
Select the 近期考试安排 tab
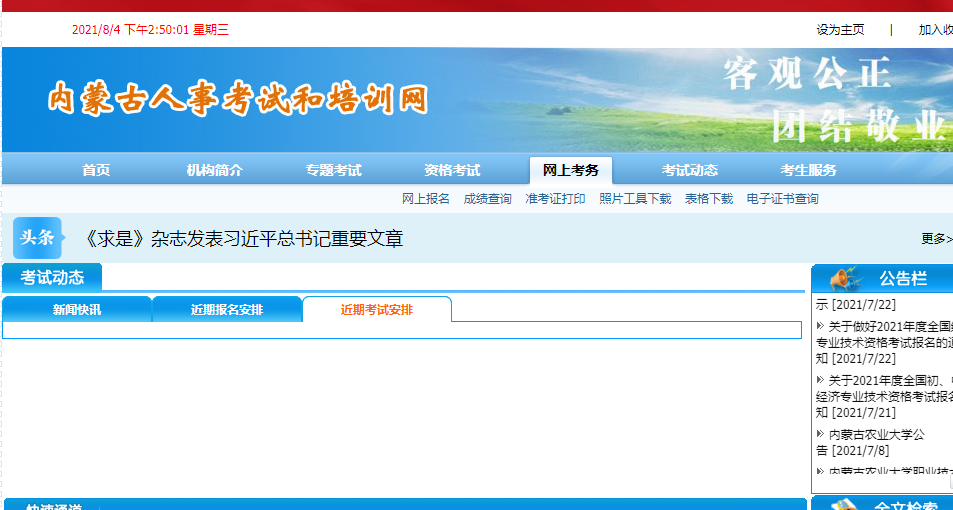click(377, 309)
